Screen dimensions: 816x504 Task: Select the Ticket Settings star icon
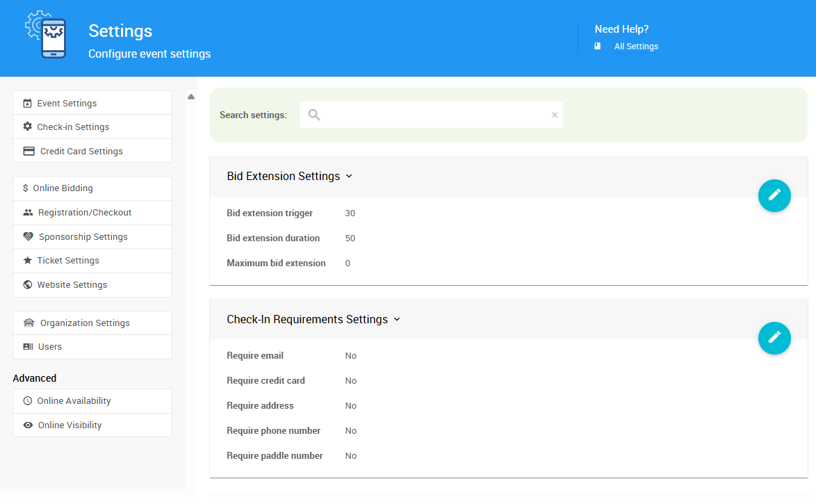click(26, 260)
